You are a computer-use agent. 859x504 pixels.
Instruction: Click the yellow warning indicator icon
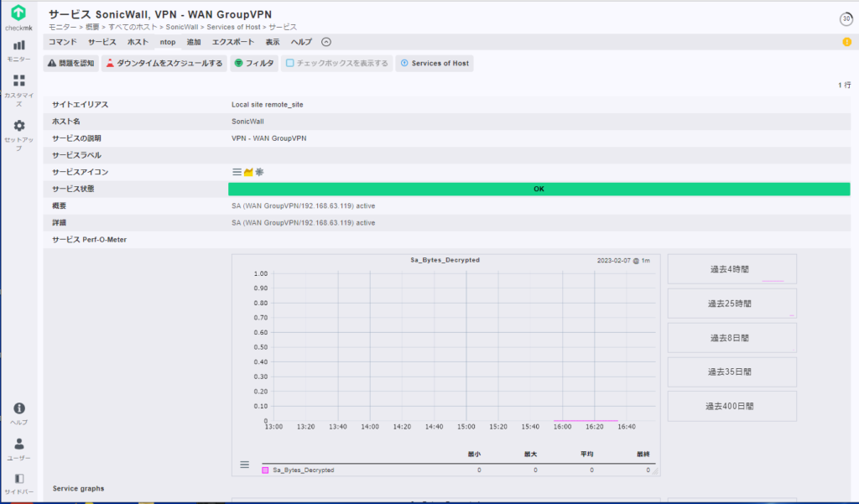point(846,42)
